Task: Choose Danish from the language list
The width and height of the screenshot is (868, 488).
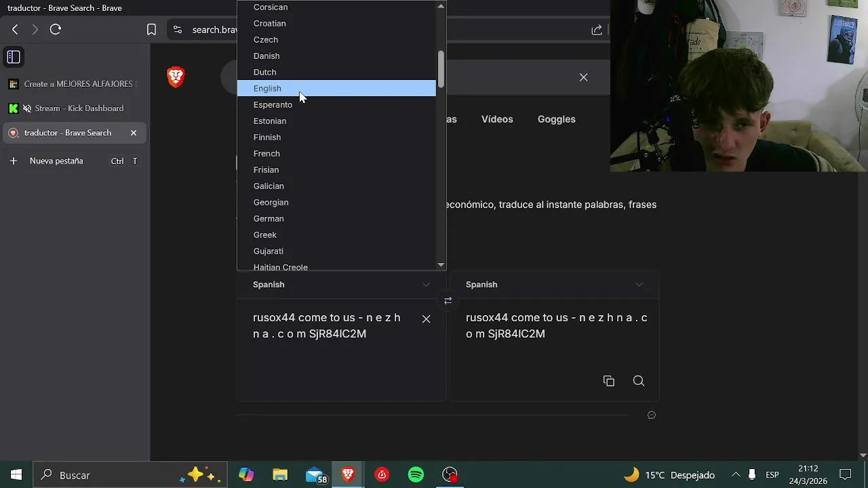Action: click(336, 56)
